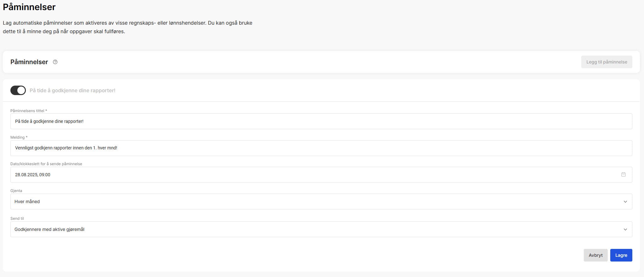Click the blue Lagre button

621,255
